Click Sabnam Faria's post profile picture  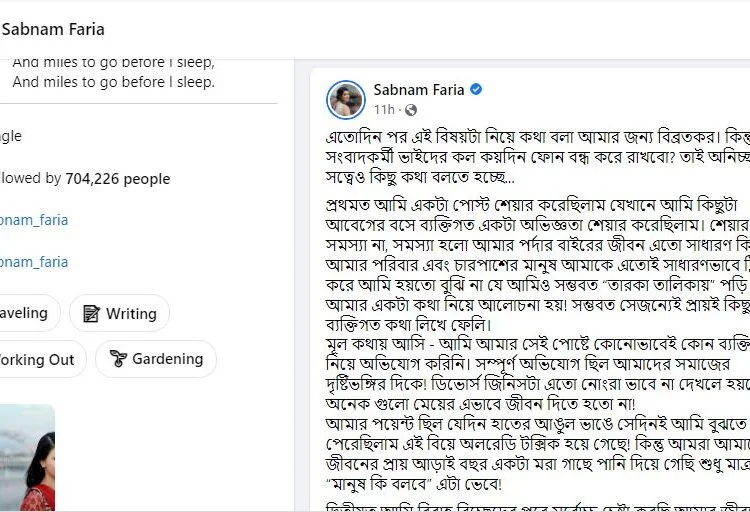[346, 100]
